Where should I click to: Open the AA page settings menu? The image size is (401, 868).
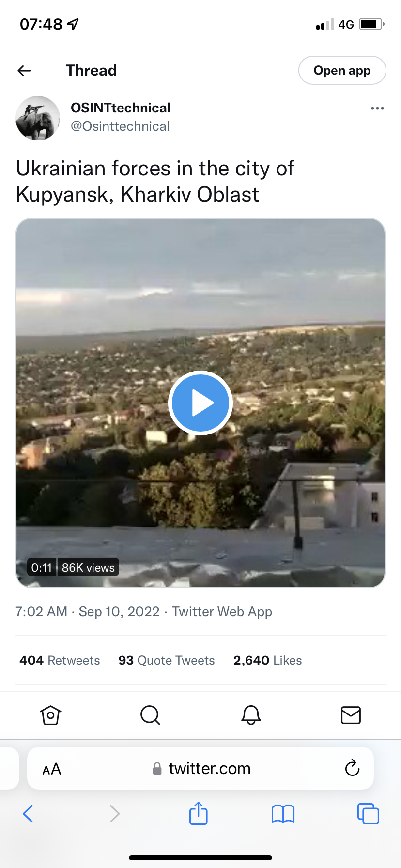52,769
